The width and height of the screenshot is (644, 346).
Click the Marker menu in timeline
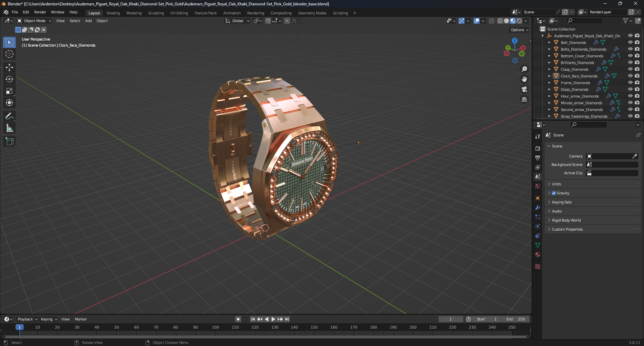[80, 319]
